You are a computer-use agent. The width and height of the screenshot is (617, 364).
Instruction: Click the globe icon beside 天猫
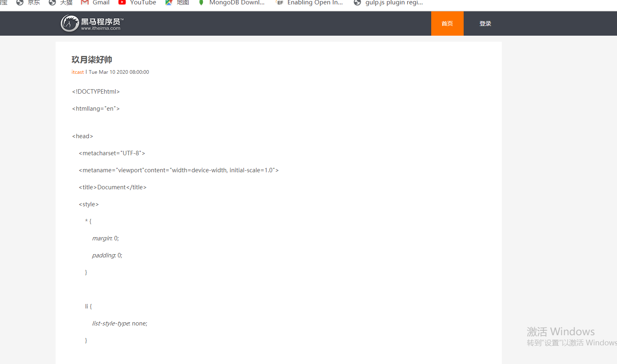(x=52, y=2)
